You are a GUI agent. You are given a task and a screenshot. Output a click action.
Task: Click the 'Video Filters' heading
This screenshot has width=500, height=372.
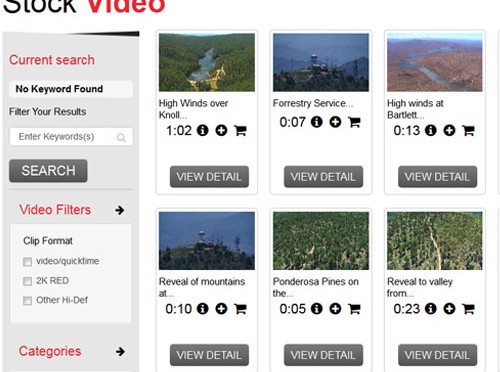[x=55, y=210]
